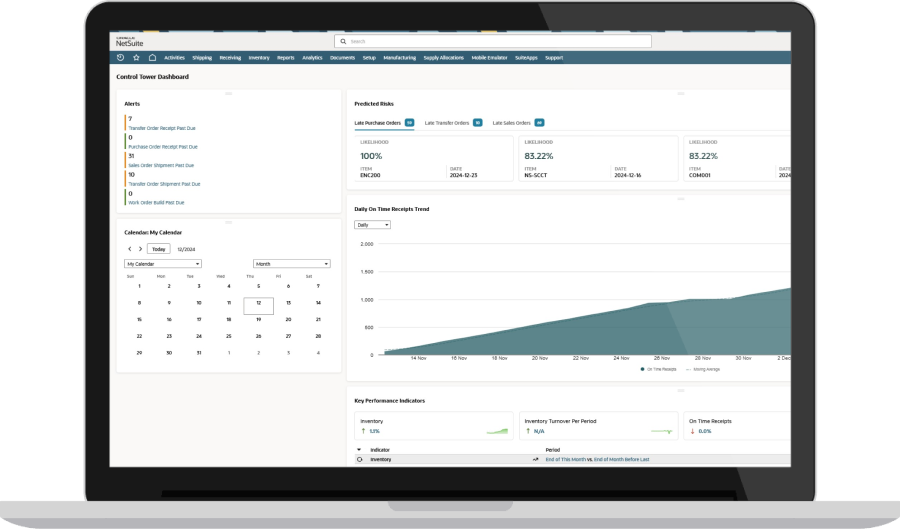Click the Inventory row trend graph icon
This screenshot has width=900, height=529.
click(x=536, y=459)
